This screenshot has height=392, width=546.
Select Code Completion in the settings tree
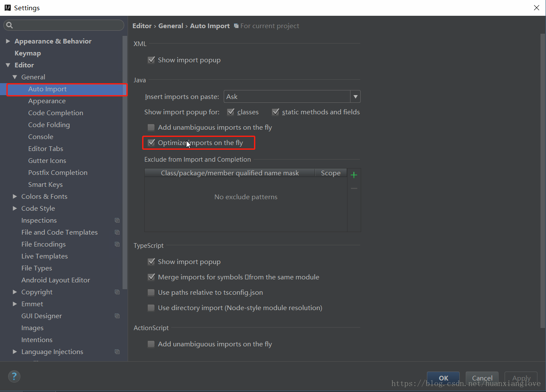(x=55, y=113)
